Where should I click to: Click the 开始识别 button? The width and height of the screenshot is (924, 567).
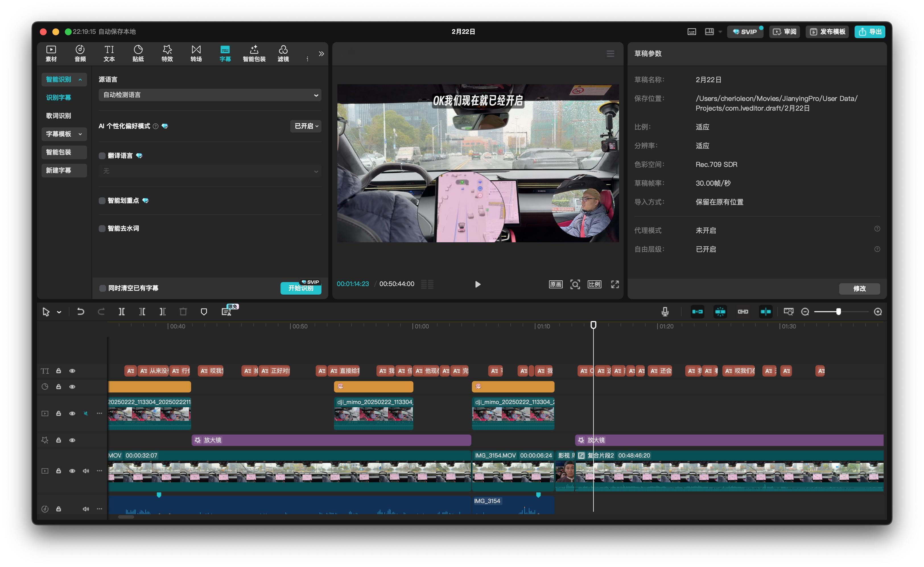coord(300,288)
